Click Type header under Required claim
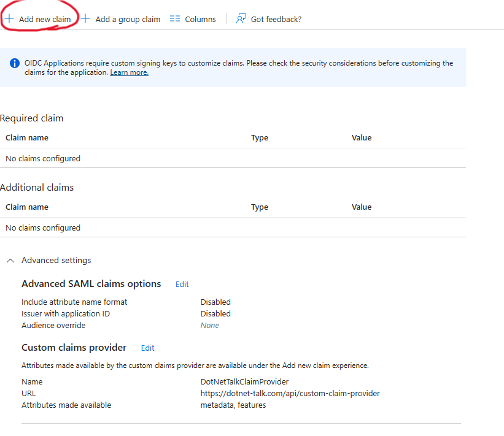This screenshot has width=504, height=436. click(260, 138)
